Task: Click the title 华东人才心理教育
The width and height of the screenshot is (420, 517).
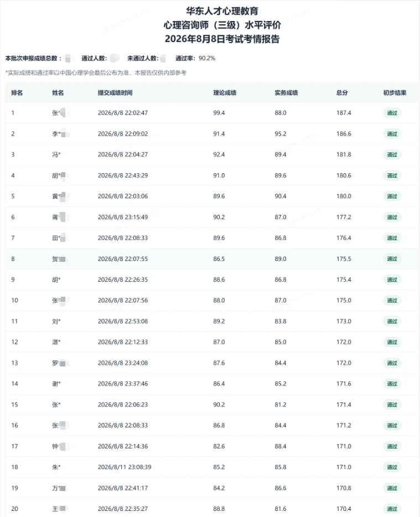Action: (222, 11)
